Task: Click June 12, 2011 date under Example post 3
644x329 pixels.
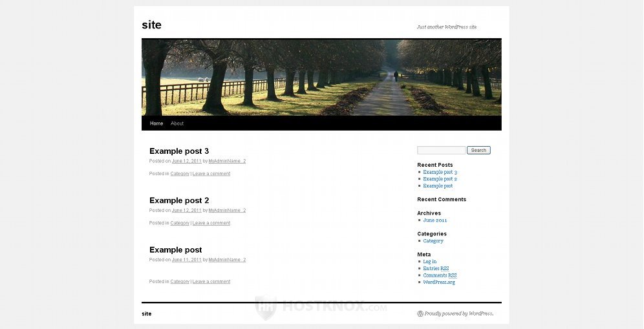Action: coord(186,161)
